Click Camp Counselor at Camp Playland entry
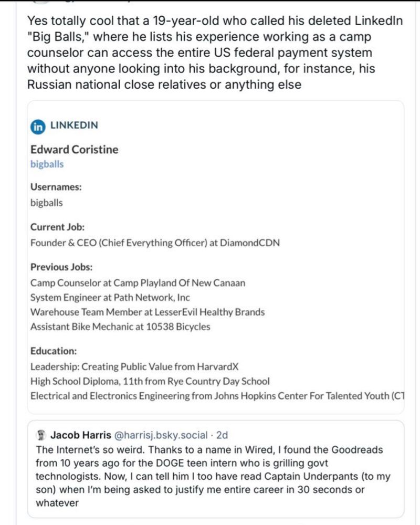The height and width of the screenshot is (525, 420). click(x=138, y=283)
